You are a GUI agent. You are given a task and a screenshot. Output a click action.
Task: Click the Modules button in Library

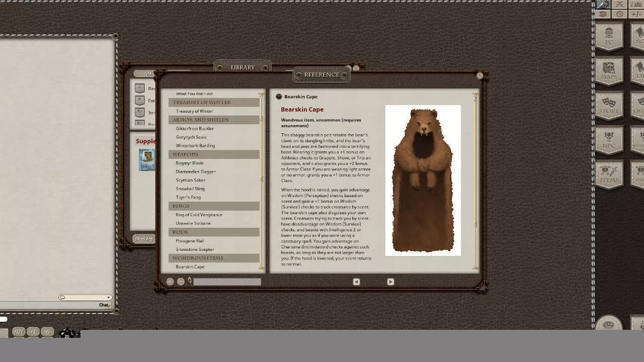144,239
